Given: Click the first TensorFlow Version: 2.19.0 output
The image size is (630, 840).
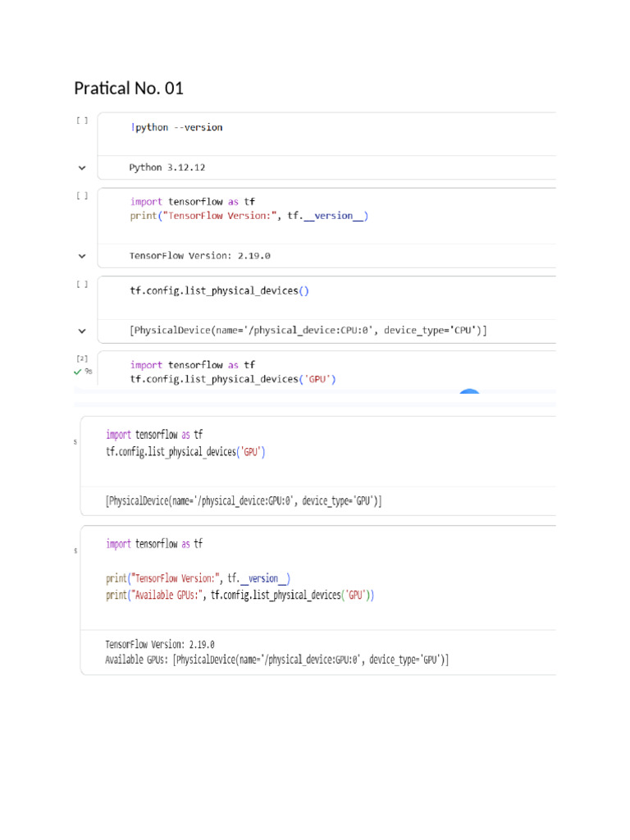Looking at the screenshot, I should (x=200, y=256).
